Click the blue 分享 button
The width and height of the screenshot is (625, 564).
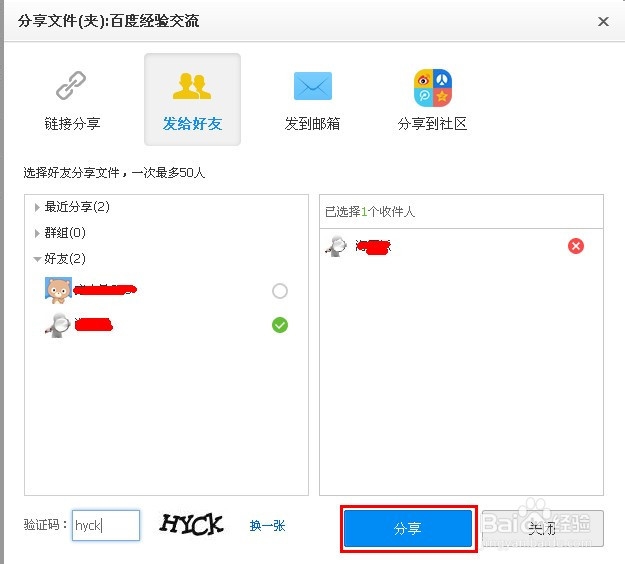pyautogui.click(x=408, y=529)
